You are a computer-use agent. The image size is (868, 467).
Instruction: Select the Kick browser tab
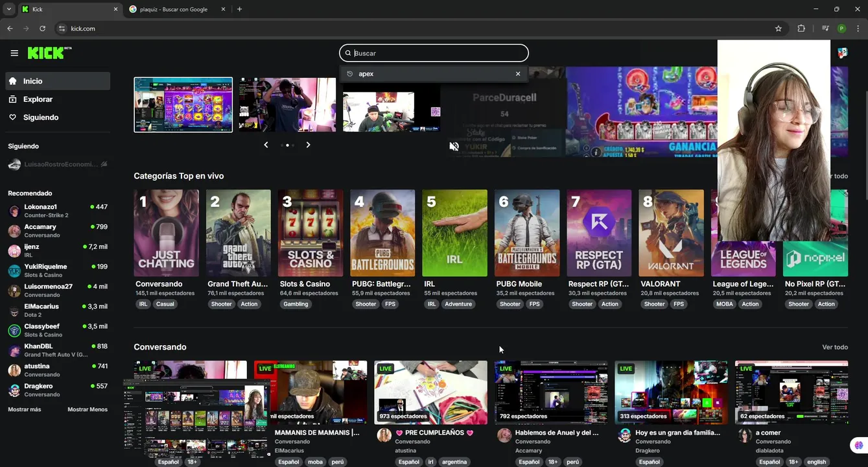(70, 9)
